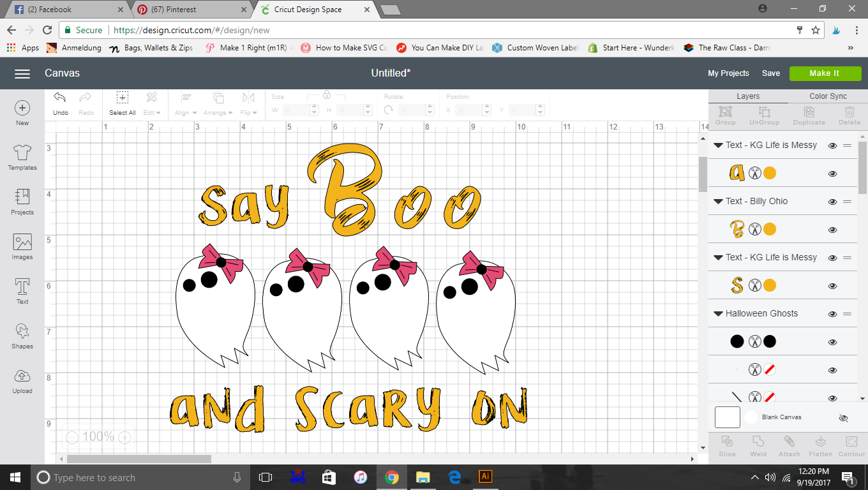Viewport: 868px width, 490px height.
Task: Click the Upload icon
Action: 22,380
